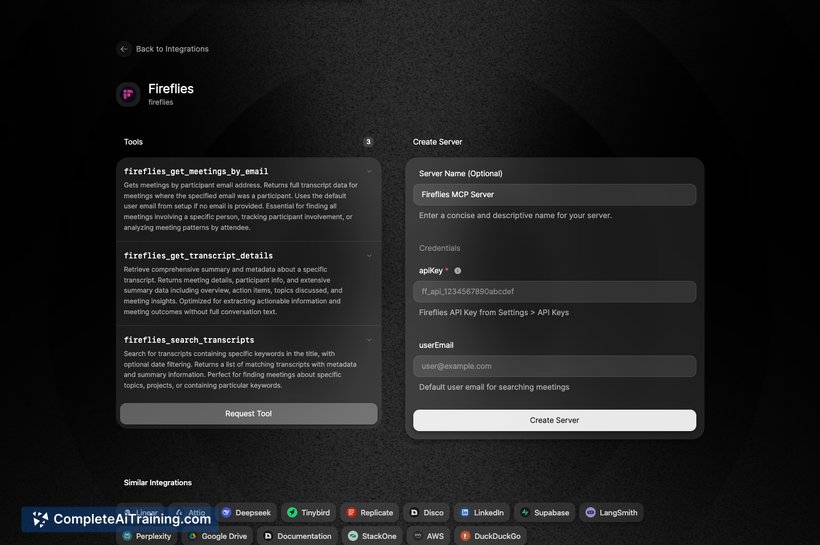Open the Deepseek integration chip

click(246, 513)
